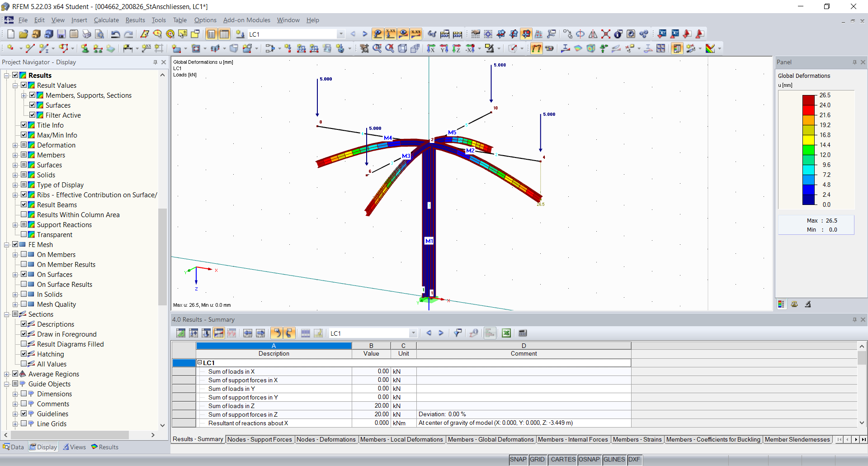
Task: Open the factors balance tab in Panel
Action: click(794, 304)
